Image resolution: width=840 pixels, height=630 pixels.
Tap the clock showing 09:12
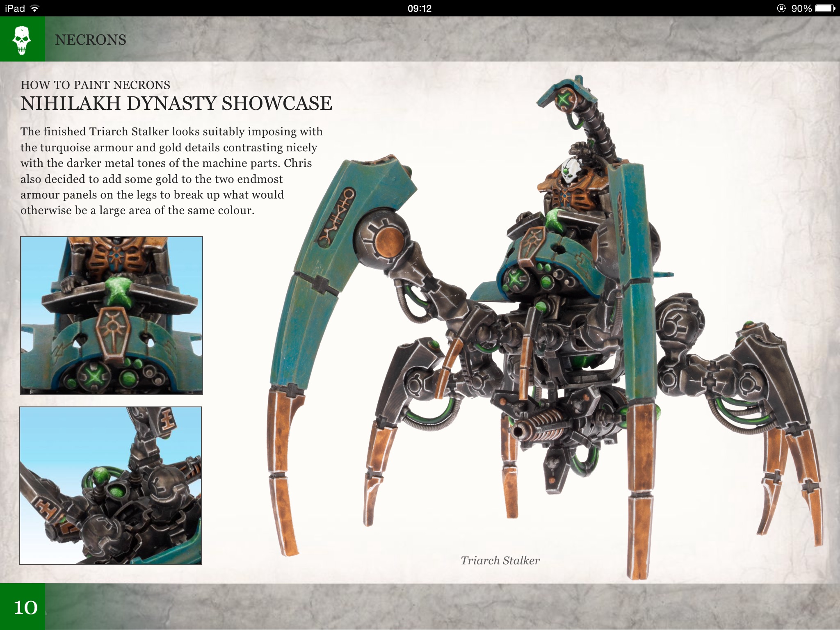(420, 8)
